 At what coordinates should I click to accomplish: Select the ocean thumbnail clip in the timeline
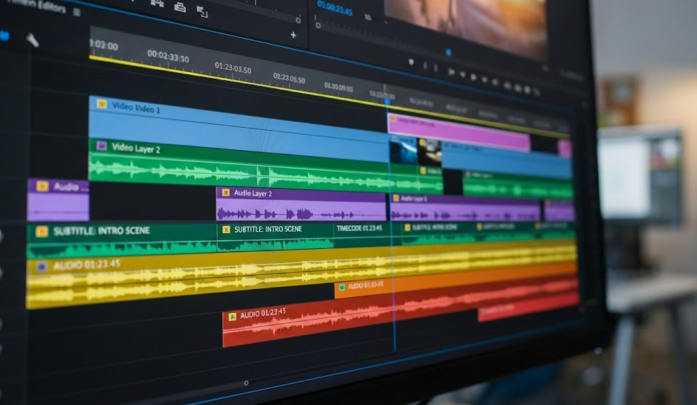coord(403,151)
